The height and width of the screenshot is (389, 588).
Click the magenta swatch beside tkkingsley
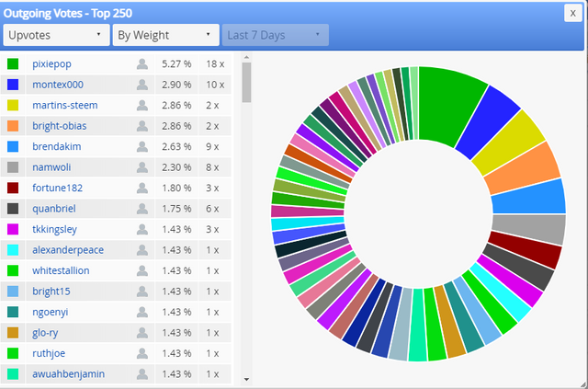click(13, 229)
